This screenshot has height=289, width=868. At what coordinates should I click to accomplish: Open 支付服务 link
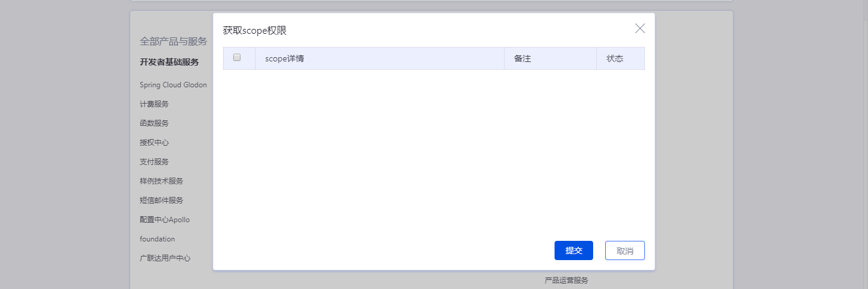154,162
